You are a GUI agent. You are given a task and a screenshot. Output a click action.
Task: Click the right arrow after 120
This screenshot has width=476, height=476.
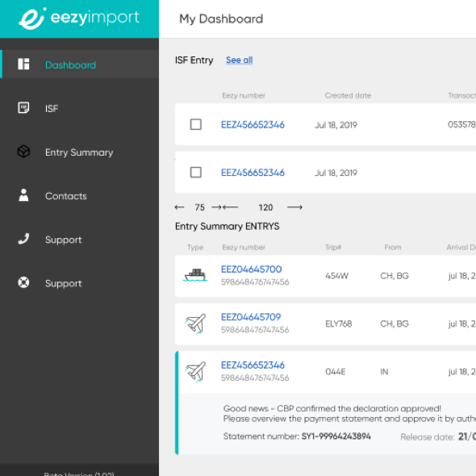pyautogui.click(x=294, y=207)
